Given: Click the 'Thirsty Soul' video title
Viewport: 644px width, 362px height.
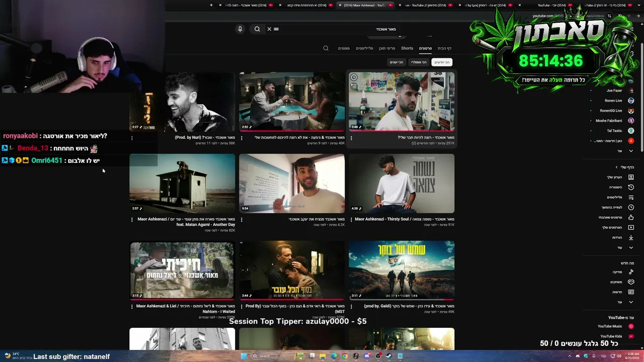Looking at the screenshot, I should 405,219.
